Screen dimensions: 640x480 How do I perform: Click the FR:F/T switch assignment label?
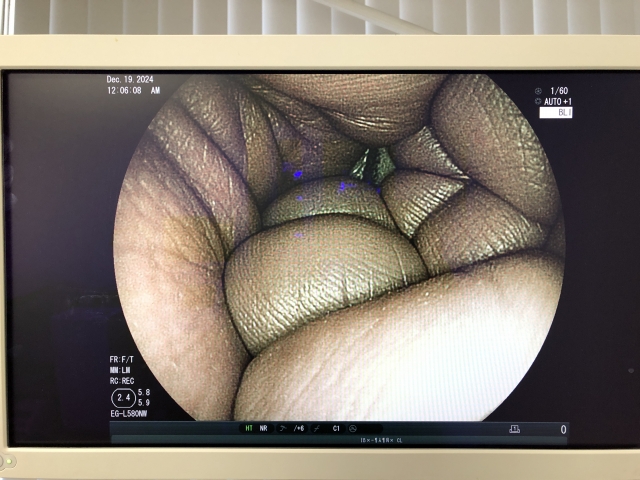121,360
